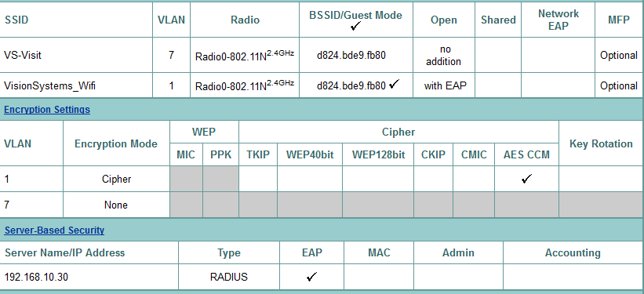Click the Key Rotation column header
The width and height of the screenshot is (644, 294).
point(601,143)
